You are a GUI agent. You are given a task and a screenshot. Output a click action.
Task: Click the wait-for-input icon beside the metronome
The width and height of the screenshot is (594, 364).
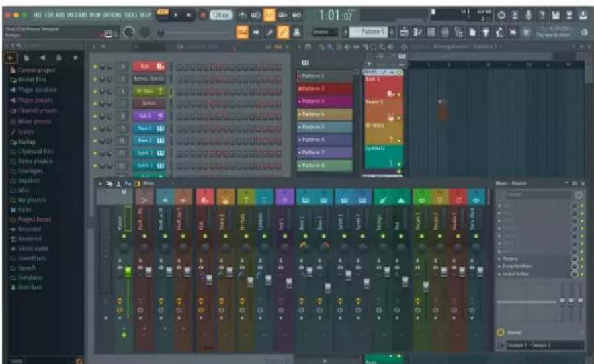[x=256, y=15]
